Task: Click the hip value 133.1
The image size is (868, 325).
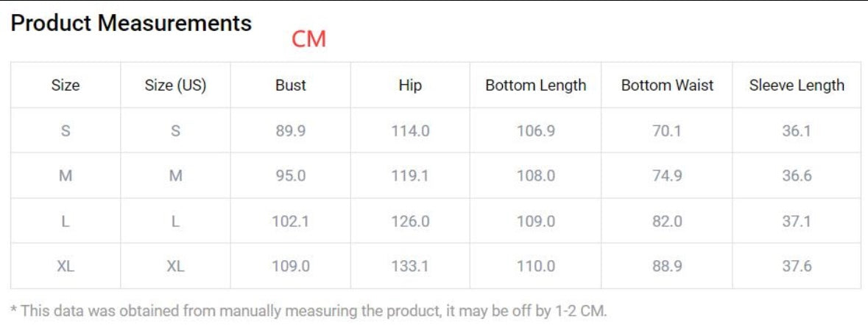Action: click(410, 266)
